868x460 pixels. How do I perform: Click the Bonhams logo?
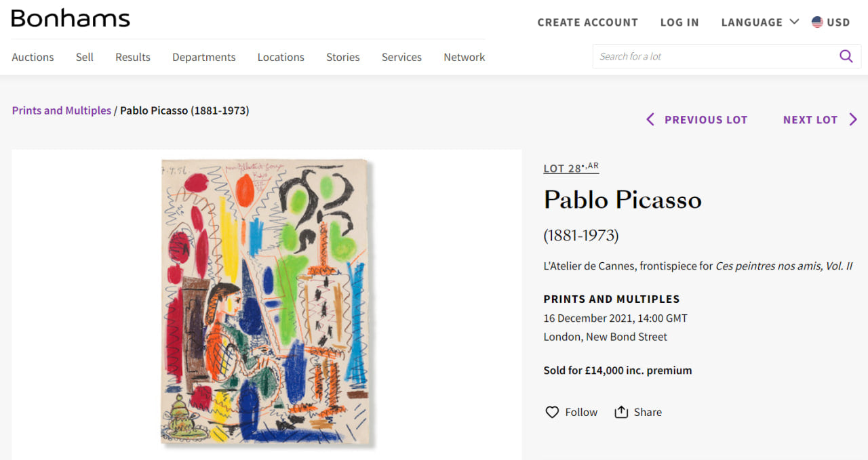[71, 19]
